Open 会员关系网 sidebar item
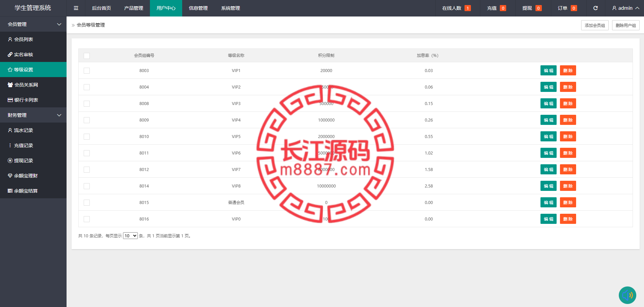Viewport: 644px width, 307px height. 33,85
